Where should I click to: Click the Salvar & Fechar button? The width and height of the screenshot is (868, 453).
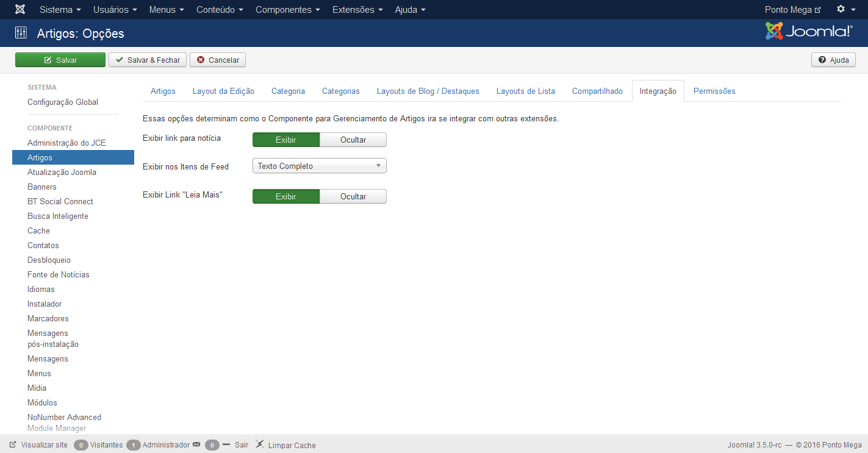point(147,59)
